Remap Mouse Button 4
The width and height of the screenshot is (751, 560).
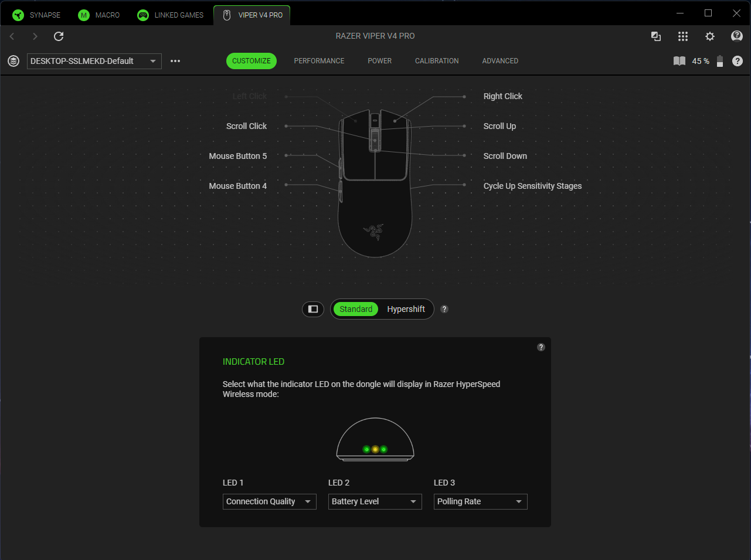[238, 186]
